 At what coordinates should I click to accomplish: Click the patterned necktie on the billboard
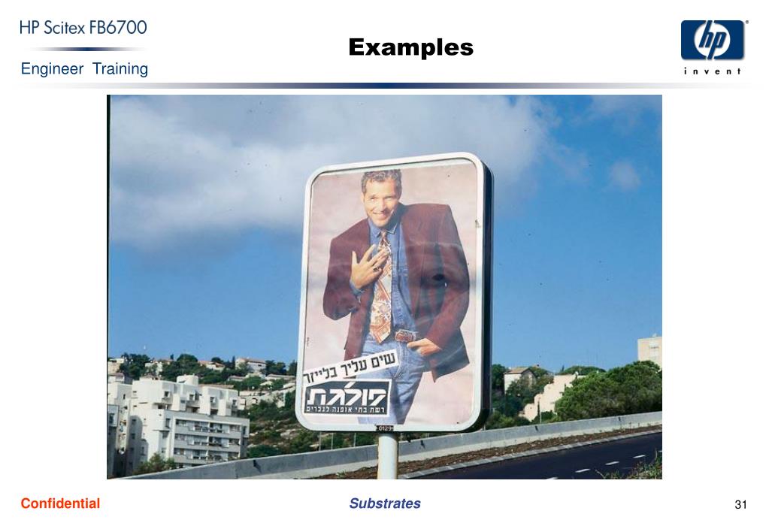tap(381, 289)
